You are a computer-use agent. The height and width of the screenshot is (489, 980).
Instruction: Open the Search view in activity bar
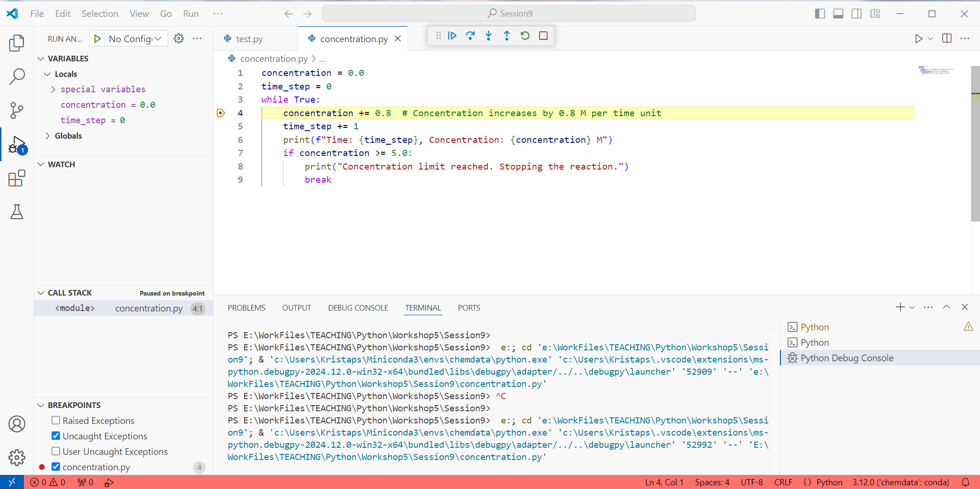(x=17, y=77)
